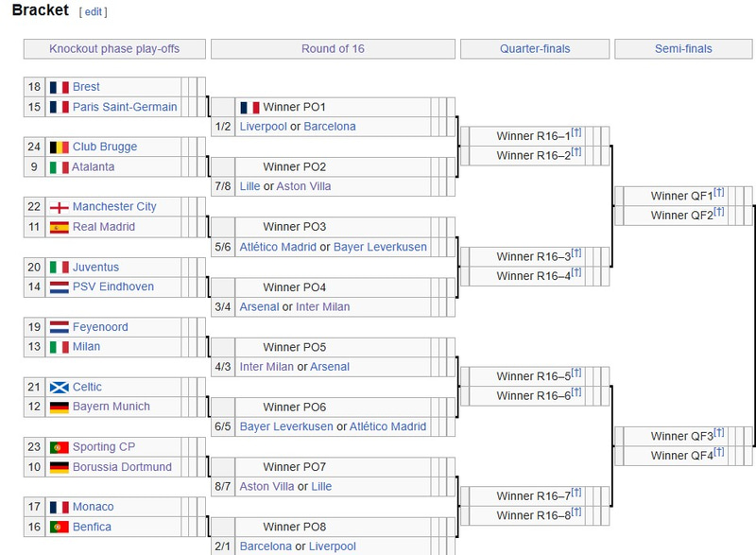The height and width of the screenshot is (555, 756).
Task: Click the Scottish flag beside Celtic
Action: 59,388
